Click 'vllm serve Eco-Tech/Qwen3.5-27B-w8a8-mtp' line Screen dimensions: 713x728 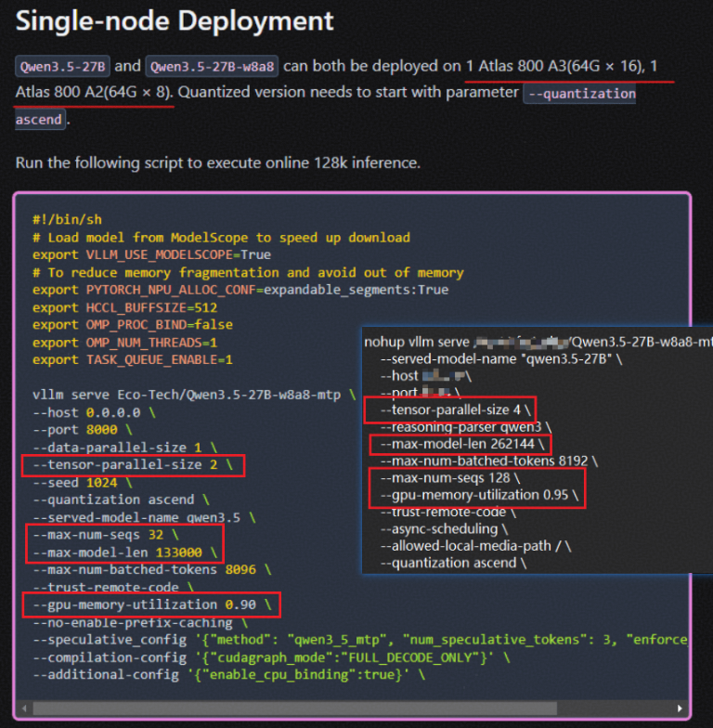click(x=194, y=395)
